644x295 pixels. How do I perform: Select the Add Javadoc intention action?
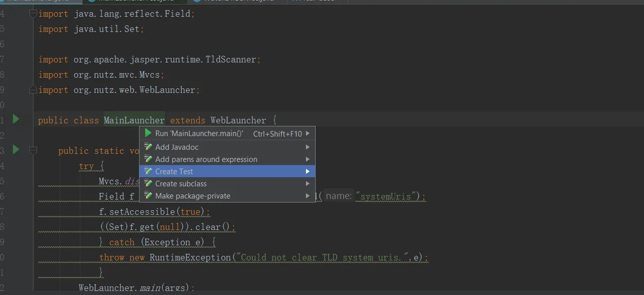point(227,147)
